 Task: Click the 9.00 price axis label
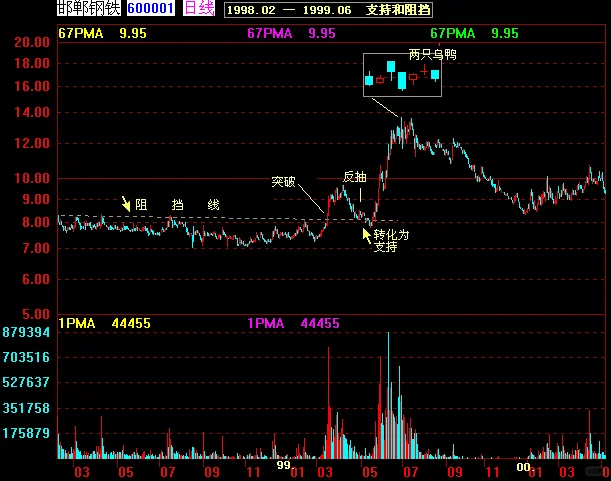click(36, 200)
